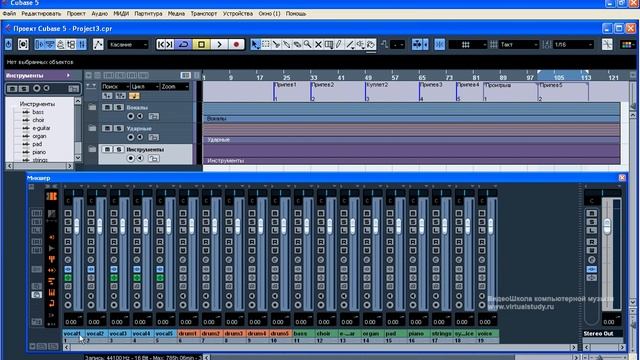Viewport: 640px width, 360px height.
Task: Toggle the Autoscroll button
Action: pyautogui.click(x=416, y=44)
